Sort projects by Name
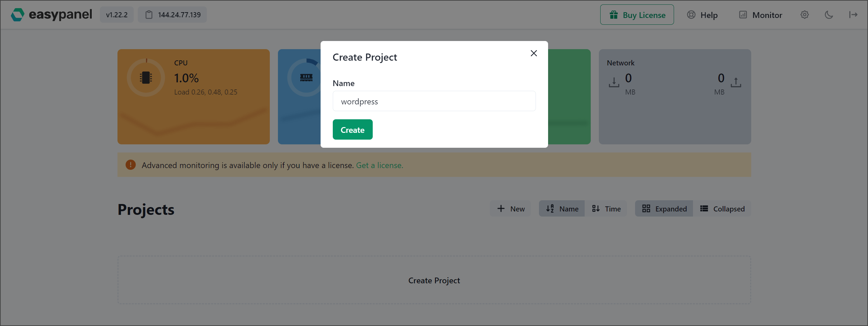 pyautogui.click(x=562, y=208)
